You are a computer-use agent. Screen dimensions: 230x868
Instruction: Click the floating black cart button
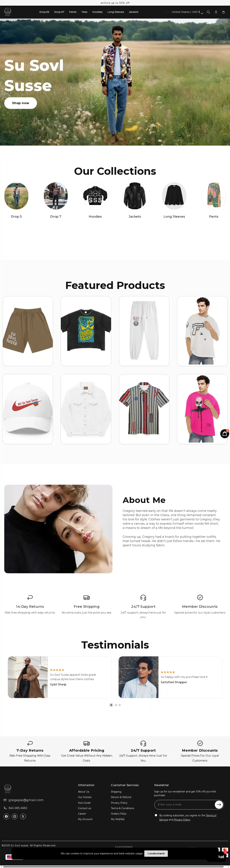click(x=225, y=434)
